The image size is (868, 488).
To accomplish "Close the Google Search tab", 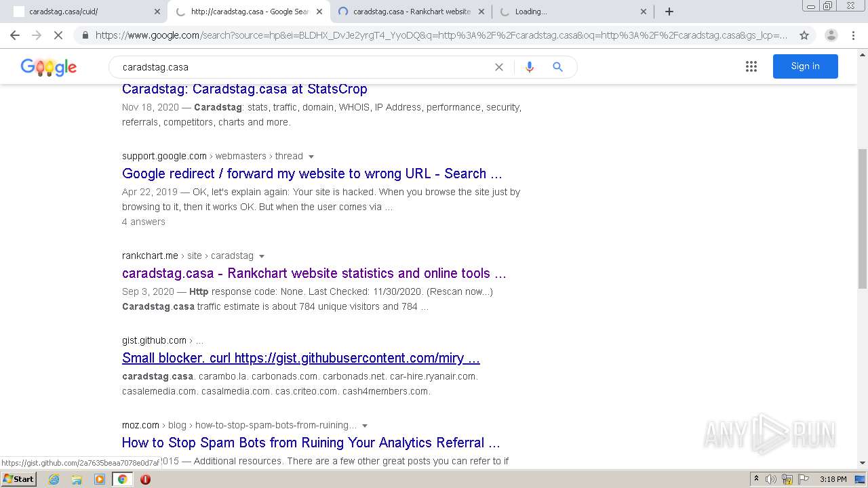I will [x=319, y=12].
